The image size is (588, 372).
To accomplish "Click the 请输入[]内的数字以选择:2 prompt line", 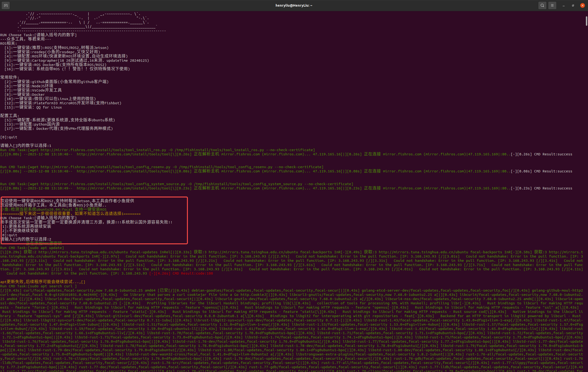I will tap(26, 239).
